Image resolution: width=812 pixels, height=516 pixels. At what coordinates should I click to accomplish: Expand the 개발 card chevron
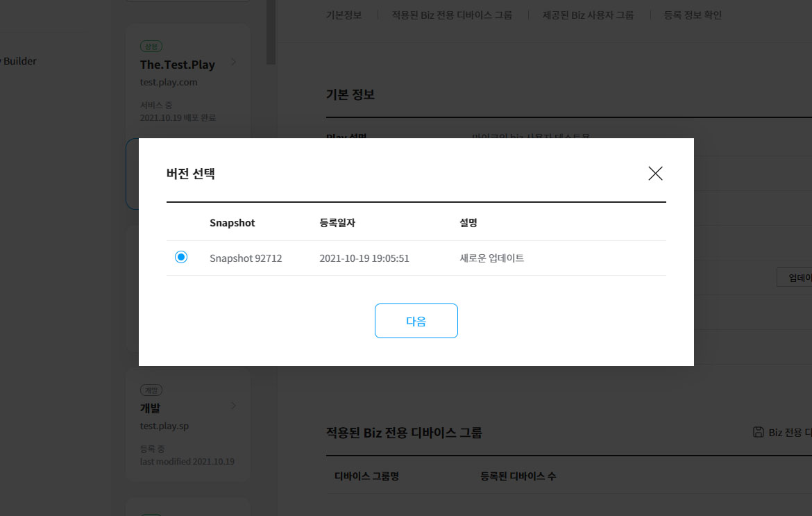pos(233,406)
